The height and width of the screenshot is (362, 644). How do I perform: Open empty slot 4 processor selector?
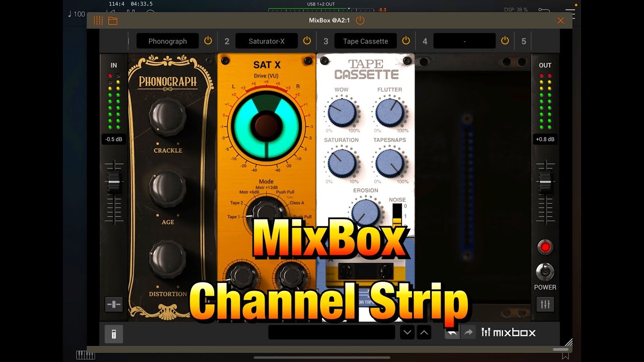point(464,41)
